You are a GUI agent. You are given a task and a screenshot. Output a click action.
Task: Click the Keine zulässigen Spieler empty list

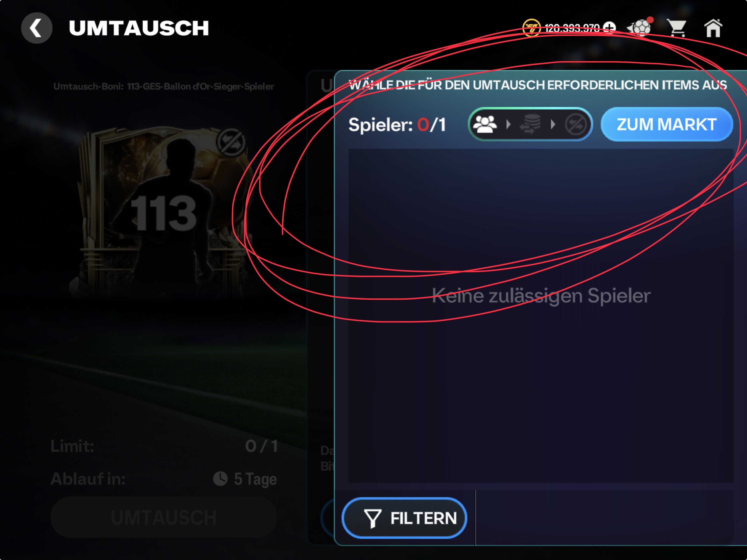pyautogui.click(x=541, y=296)
